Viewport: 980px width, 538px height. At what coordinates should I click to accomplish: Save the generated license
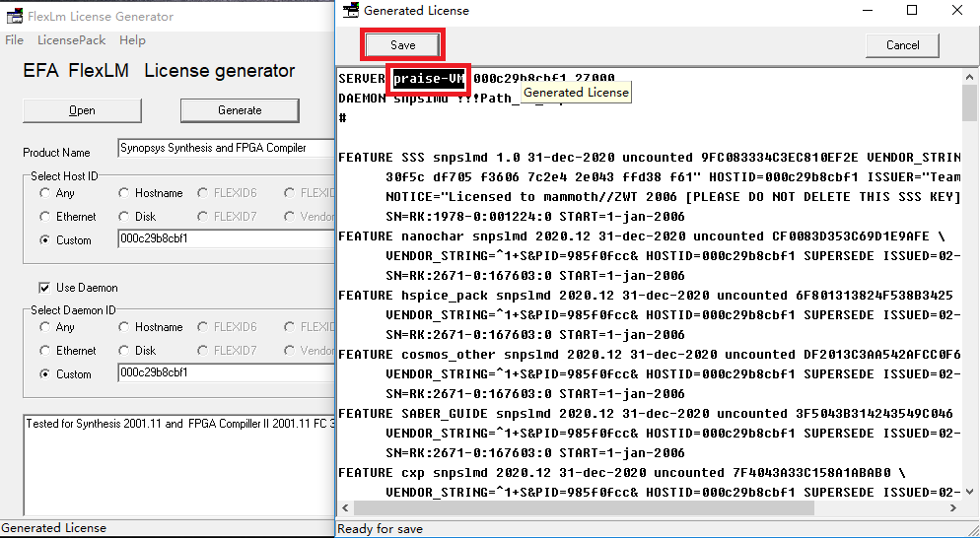(402, 45)
